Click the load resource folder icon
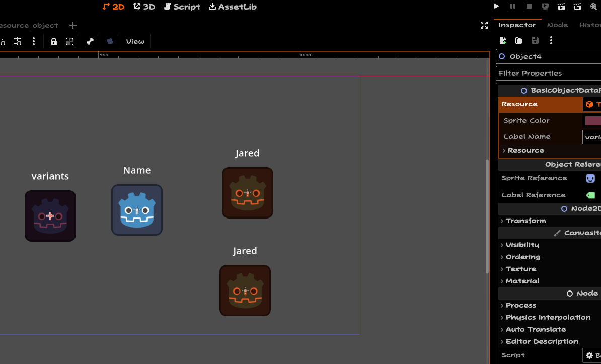601x364 pixels. click(x=518, y=40)
